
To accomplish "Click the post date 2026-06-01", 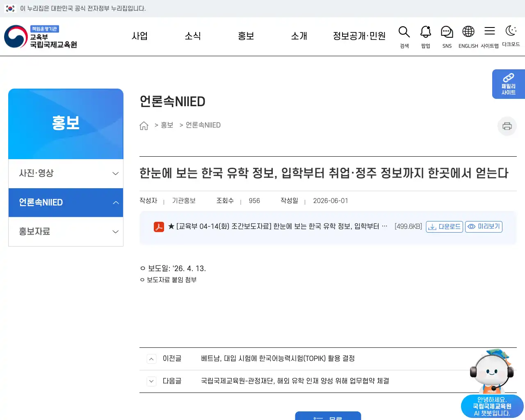I will [x=331, y=201].
